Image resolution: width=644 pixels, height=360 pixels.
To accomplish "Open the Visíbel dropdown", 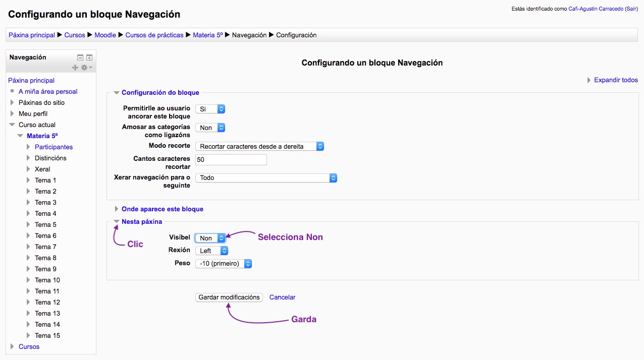I will (210, 238).
